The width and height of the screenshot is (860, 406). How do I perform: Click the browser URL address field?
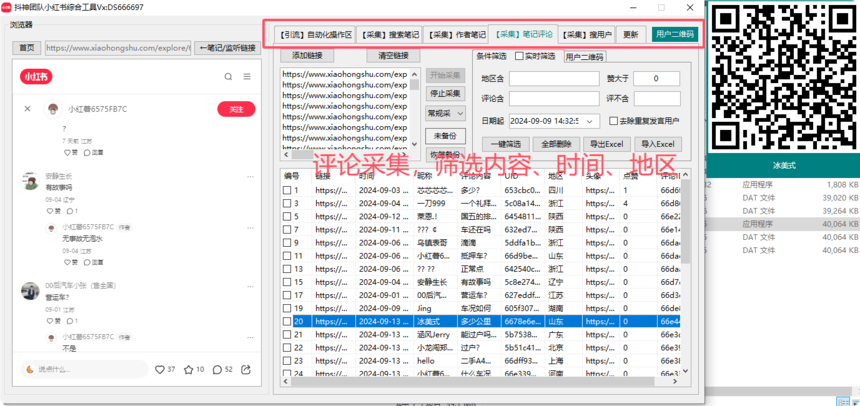[118, 48]
